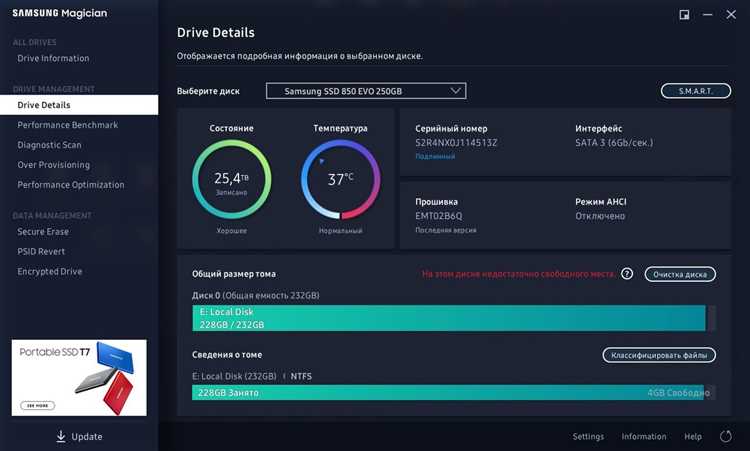Open Drive Information in sidebar
Viewport: 750px width, 451px height.
(53, 58)
